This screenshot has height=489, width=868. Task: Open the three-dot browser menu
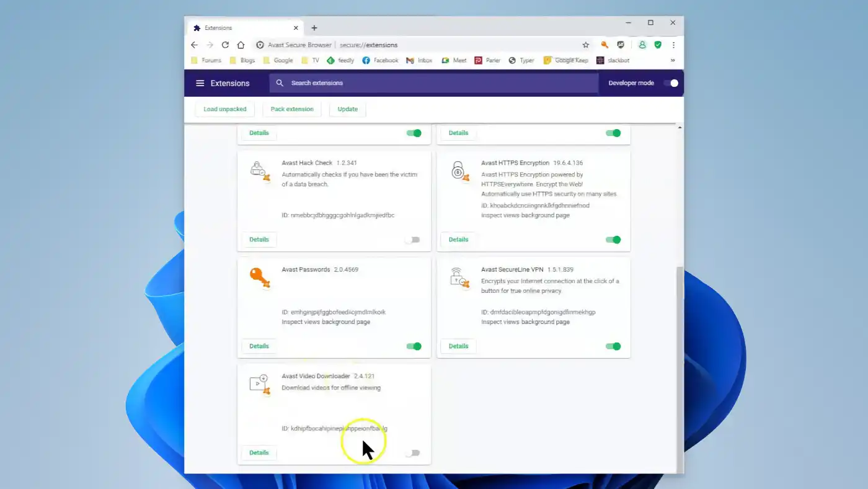click(673, 45)
